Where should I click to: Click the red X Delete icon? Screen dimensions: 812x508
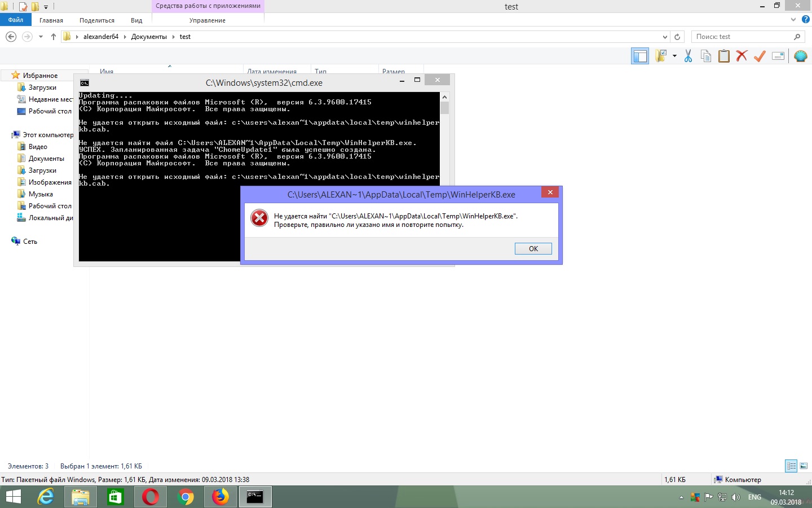point(742,56)
